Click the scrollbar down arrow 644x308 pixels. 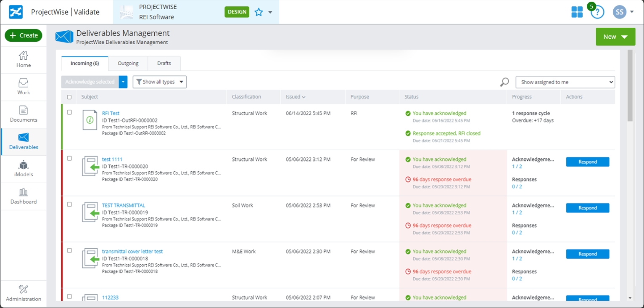pyautogui.click(x=630, y=298)
